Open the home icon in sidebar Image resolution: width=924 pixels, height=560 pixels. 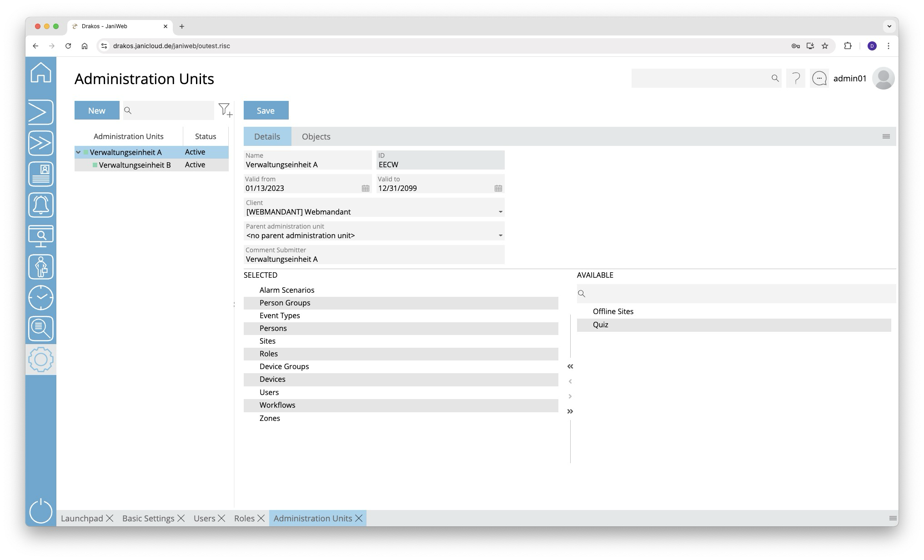click(x=41, y=73)
